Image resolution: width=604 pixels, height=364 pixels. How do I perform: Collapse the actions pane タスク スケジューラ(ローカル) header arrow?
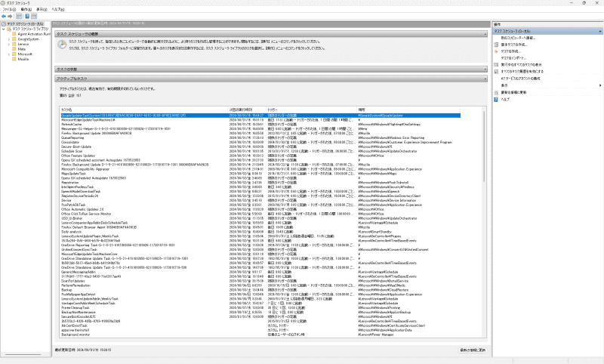[x=599, y=31]
